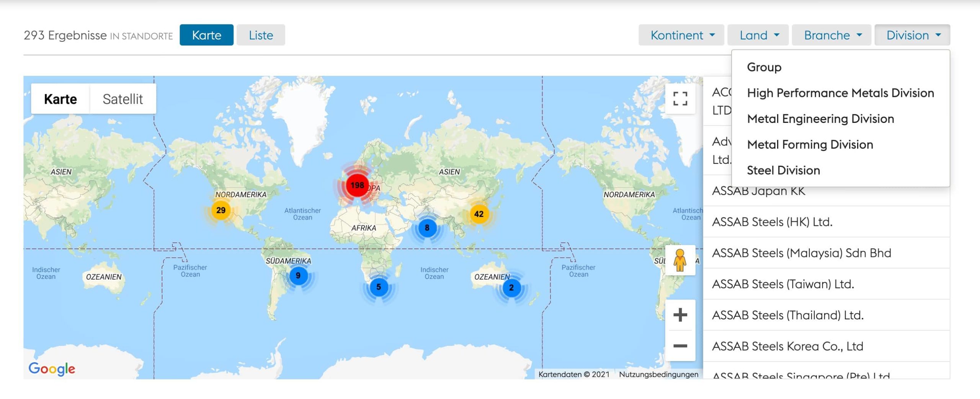Open ASSAB Steels (HK) Ltd. entry

pyautogui.click(x=826, y=222)
